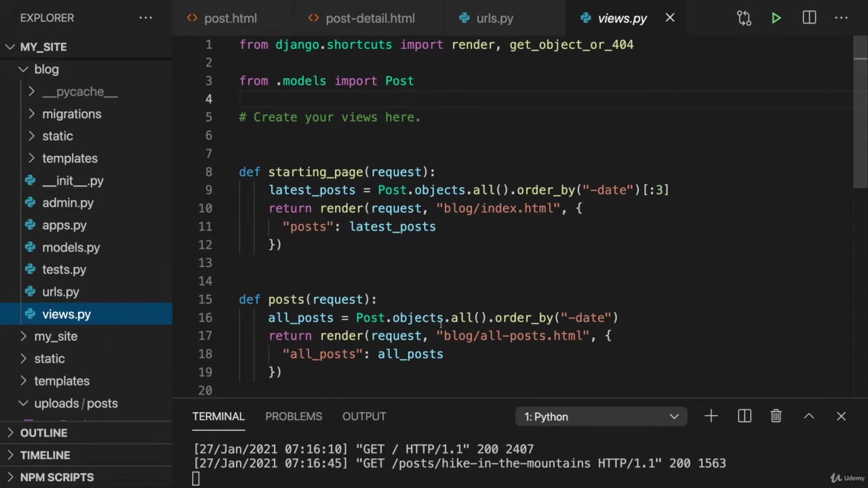The height and width of the screenshot is (488, 868).
Task: Click the editor vertical scrollbar
Action: (860, 115)
